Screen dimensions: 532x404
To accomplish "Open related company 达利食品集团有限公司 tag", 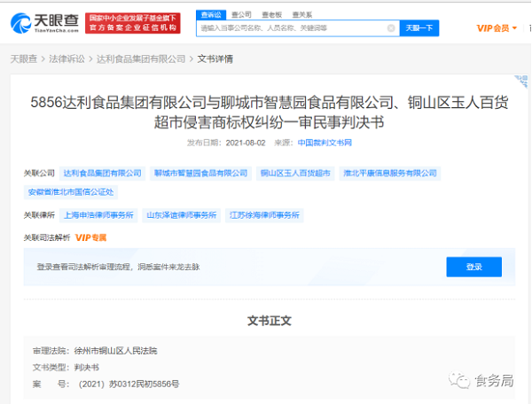I will 103,174.
